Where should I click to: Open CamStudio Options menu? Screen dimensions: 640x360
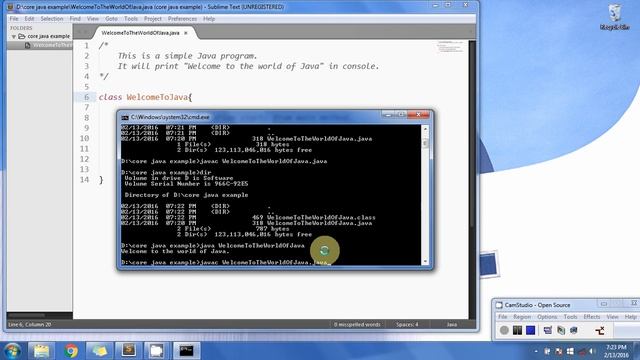coord(547,317)
